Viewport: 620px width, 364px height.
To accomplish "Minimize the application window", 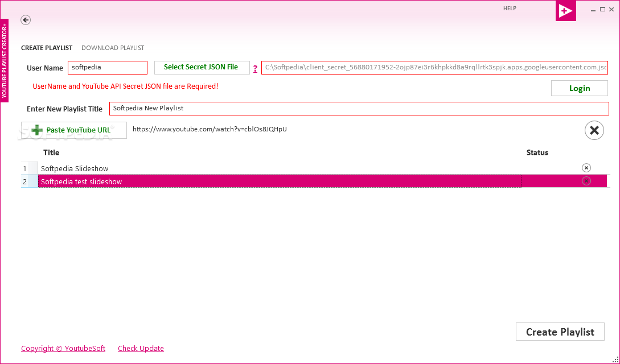I will [x=593, y=10].
